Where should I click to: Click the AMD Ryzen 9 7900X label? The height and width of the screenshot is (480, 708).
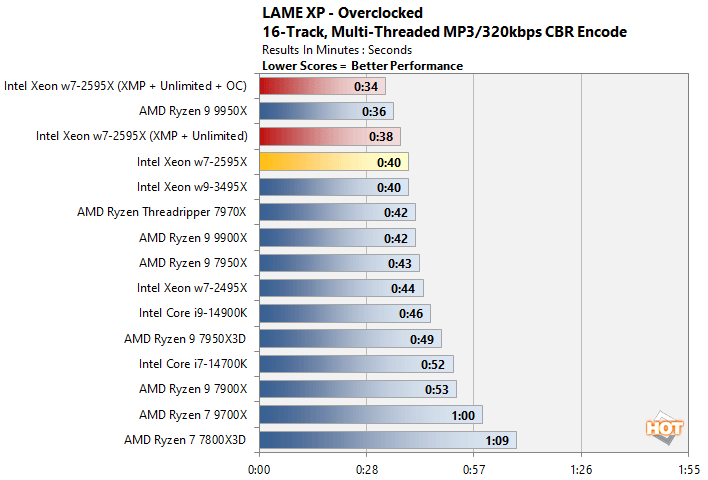(x=193, y=389)
